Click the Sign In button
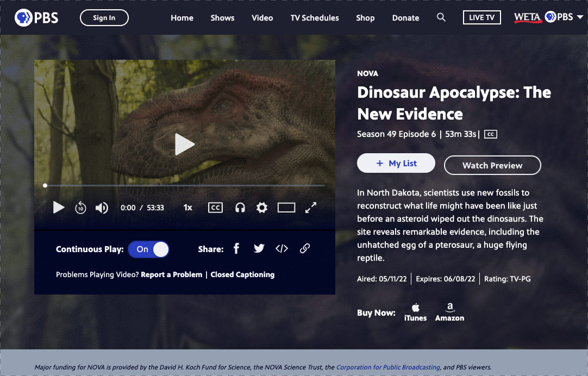Image resolution: width=588 pixels, height=376 pixels. (x=104, y=17)
